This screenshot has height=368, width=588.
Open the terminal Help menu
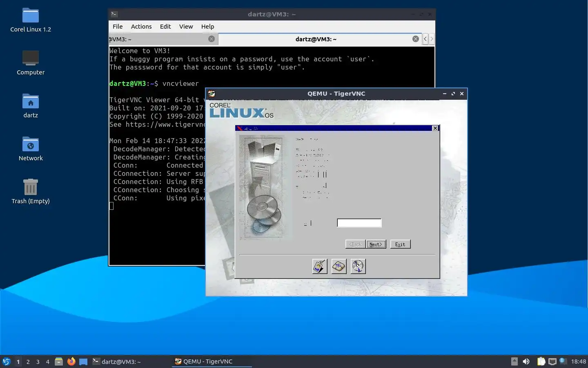click(x=207, y=27)
